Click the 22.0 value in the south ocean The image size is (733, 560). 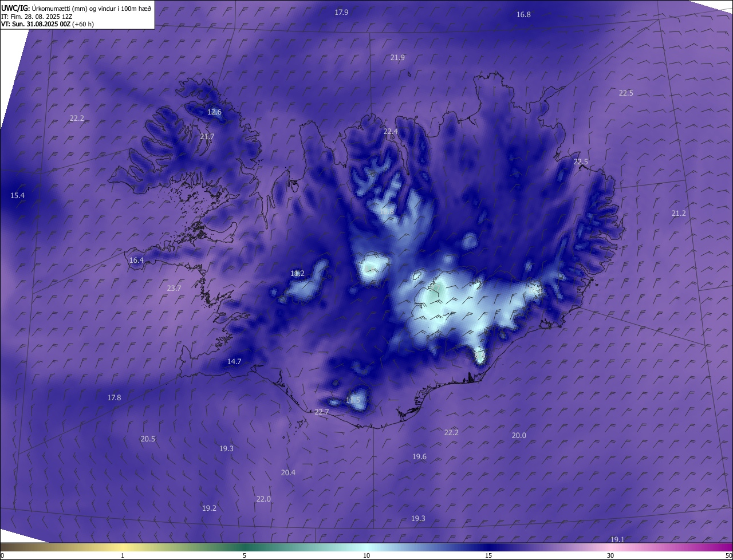pyautogui.click(x=263, y=499)
